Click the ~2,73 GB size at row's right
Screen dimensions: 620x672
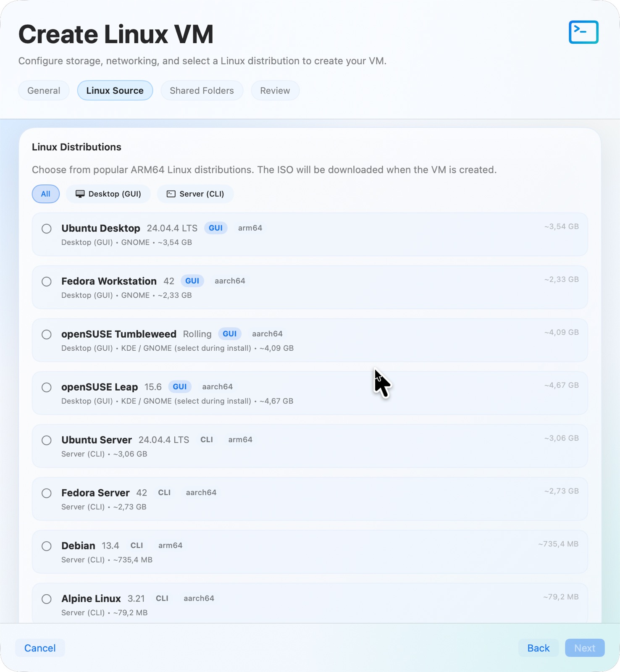[x=561, y=491]
